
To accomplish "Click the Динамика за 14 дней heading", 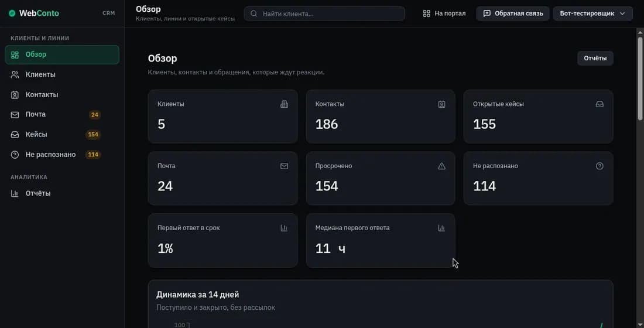I will click(197, 295).
